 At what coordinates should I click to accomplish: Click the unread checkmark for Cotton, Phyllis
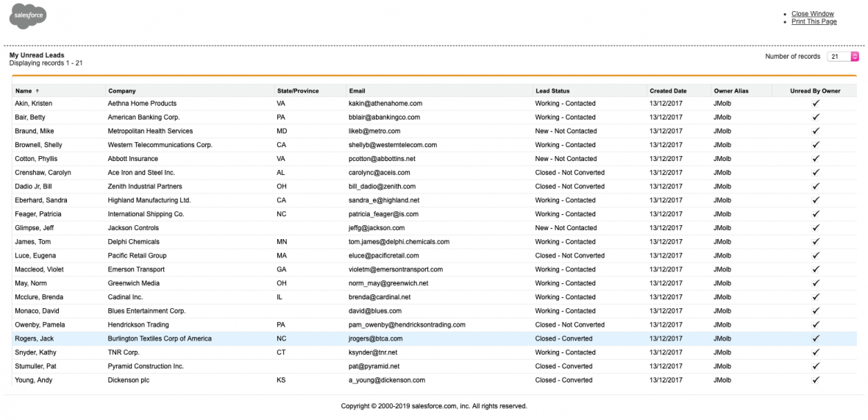pos(816,159)
